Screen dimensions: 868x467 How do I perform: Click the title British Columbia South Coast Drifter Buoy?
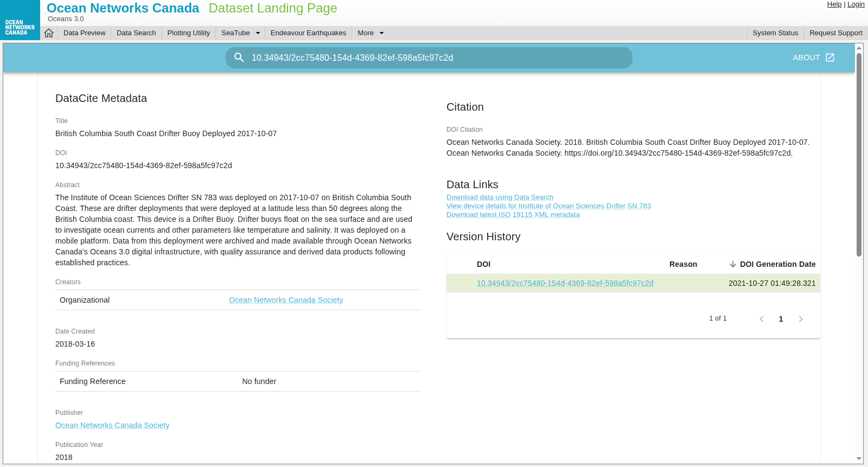[166, 133]
